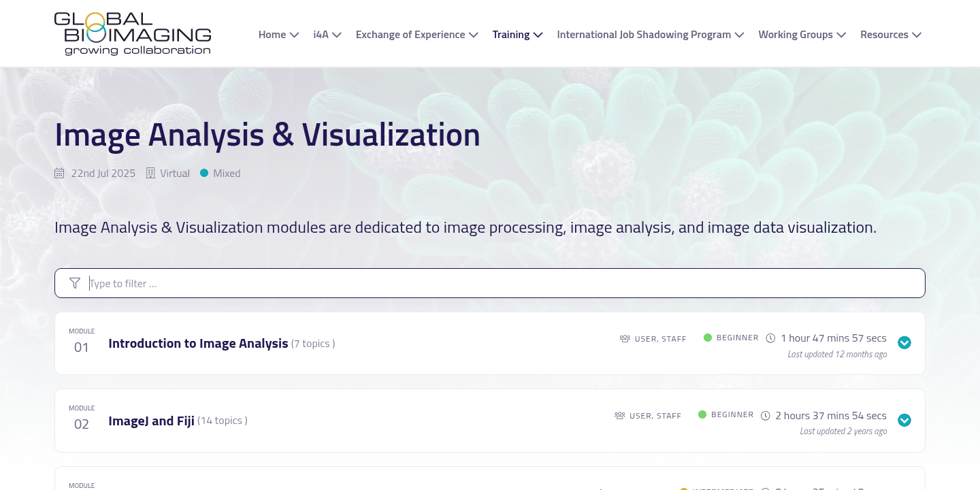The image size is (980, 490).
Task: Click the Beginner badge on the ImageJ module
Action: pyautogui.click(x=733, y=414)
